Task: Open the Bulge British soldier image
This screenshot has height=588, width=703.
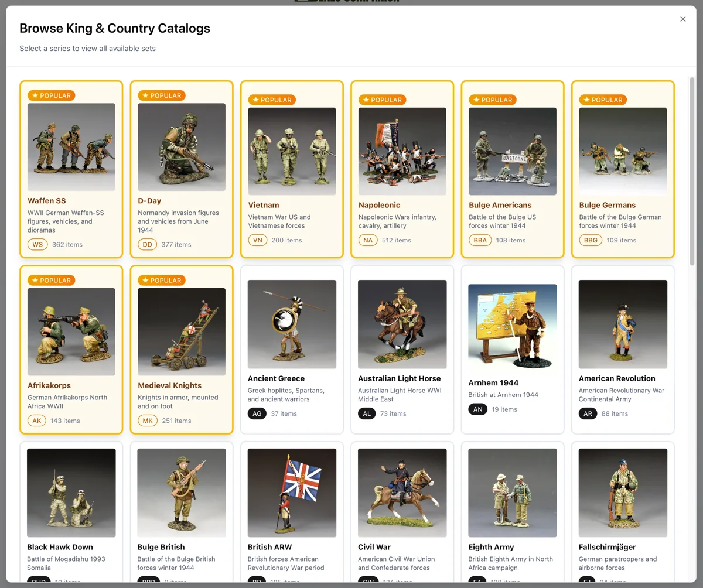Action: tap(182, 493)
